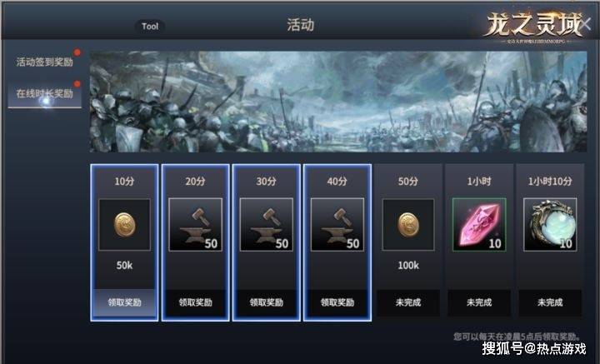Claim the 20分 reward with 领取奖励
Screen dimensions: 600x364
[196, 302]
